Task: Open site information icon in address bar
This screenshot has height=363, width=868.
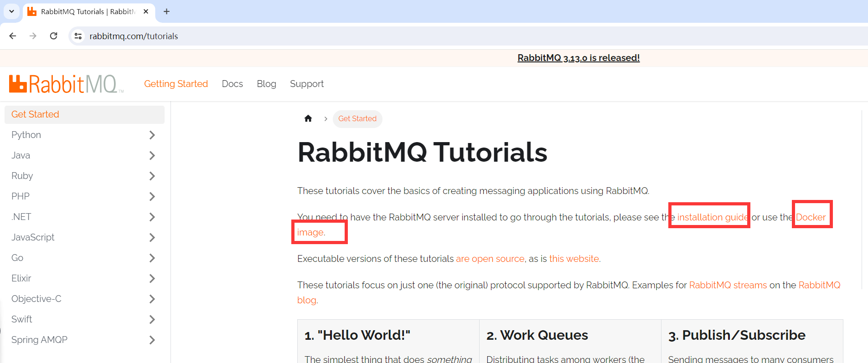Action: pos(78,36)
